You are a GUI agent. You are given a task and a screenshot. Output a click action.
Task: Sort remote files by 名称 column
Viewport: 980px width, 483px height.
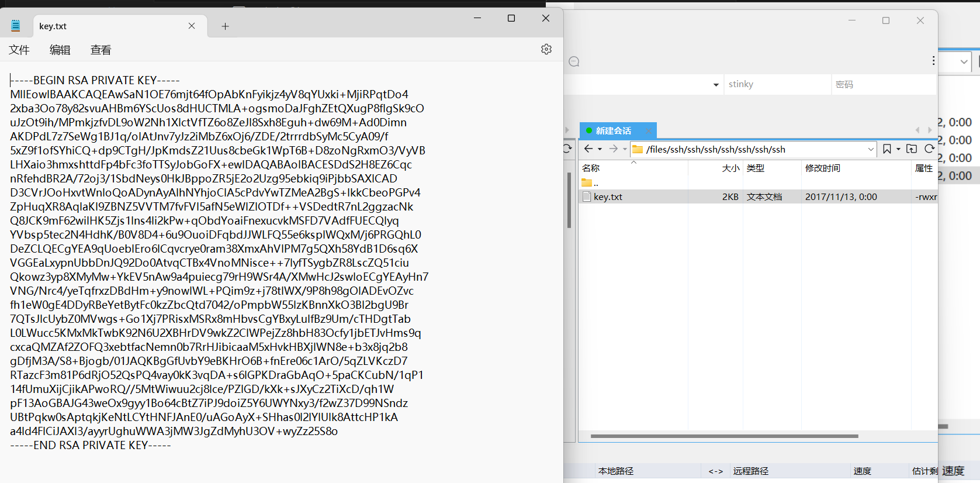[633, 168]
